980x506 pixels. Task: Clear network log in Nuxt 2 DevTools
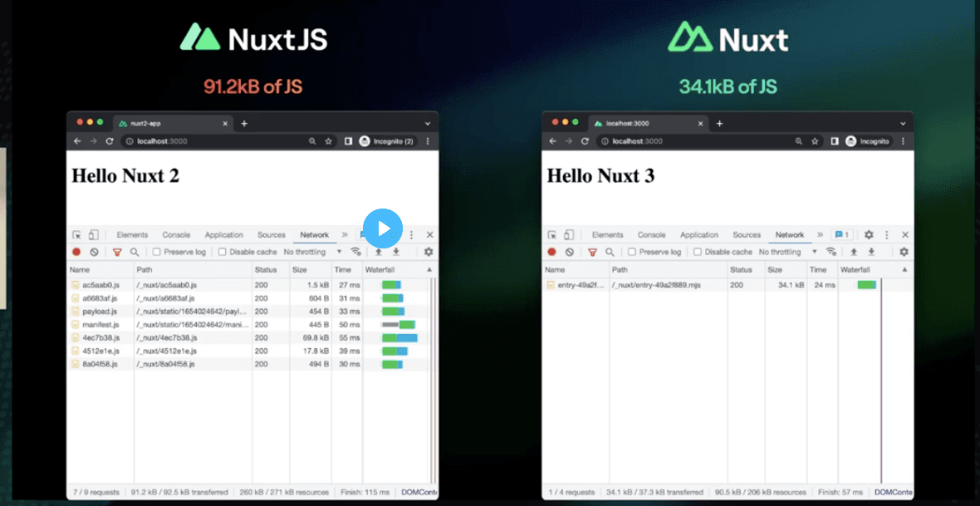pos(94,252)
